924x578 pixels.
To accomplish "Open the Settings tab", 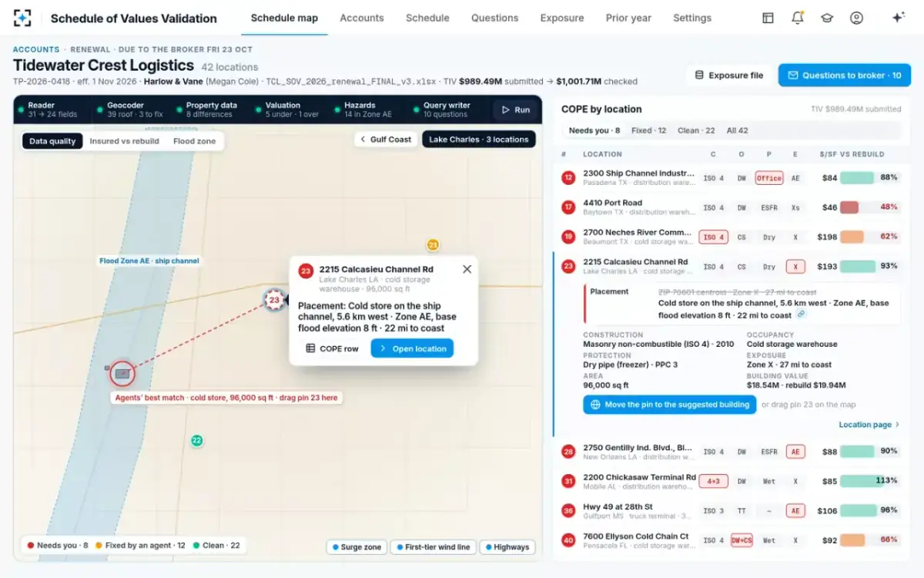I will (692, 18).
